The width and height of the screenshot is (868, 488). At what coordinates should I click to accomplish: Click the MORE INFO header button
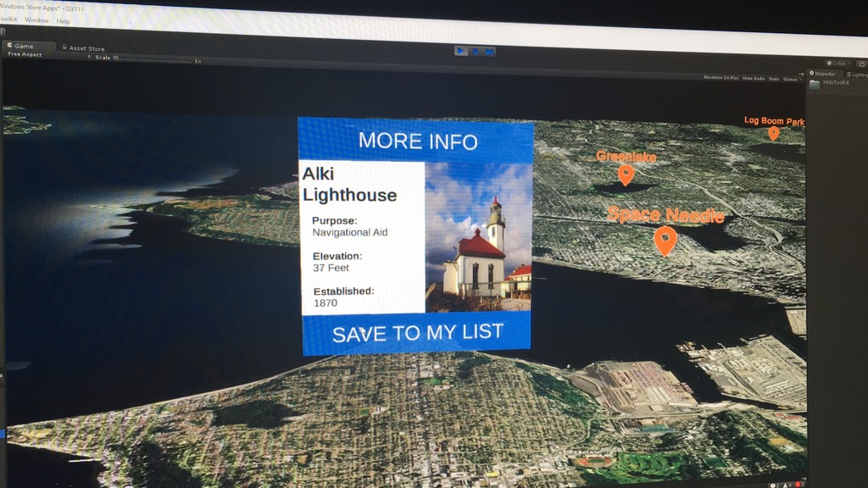pyautogui.click(x=417, y=141)
